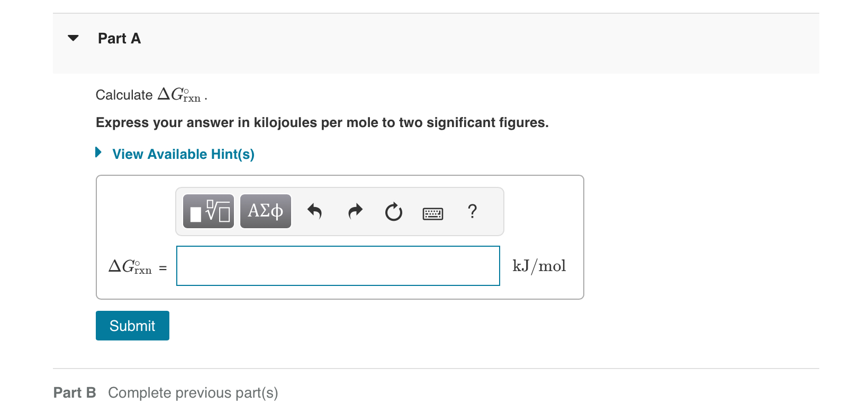Screen dimensions: 868x413
Task: Click the question mark help icon
Action: (x=473, y=211)
